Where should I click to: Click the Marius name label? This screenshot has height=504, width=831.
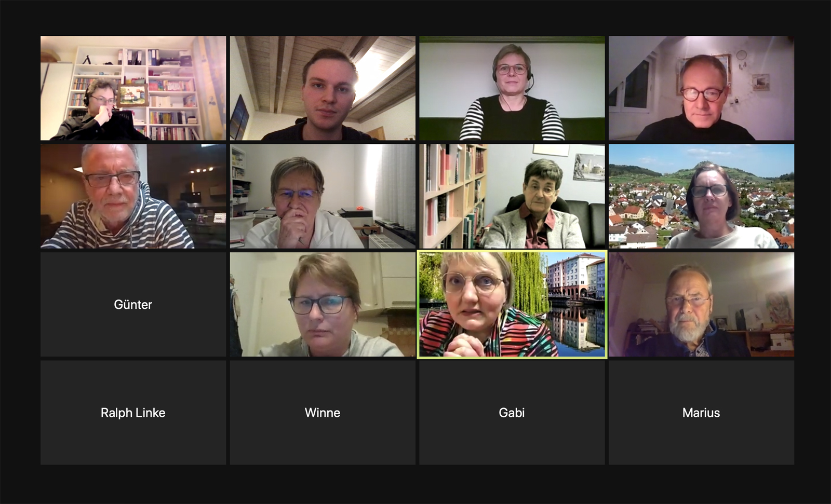pyautogui.click(x=701, y=413)
